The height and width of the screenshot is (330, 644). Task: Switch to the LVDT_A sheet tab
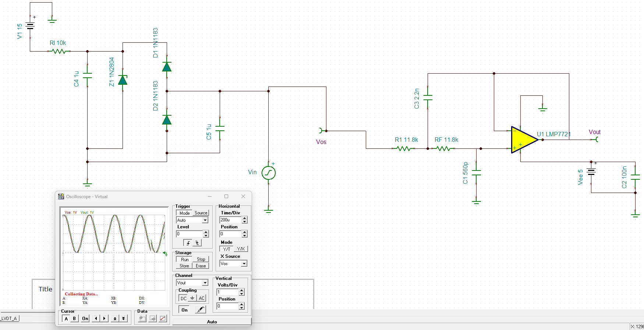[9, 318]
